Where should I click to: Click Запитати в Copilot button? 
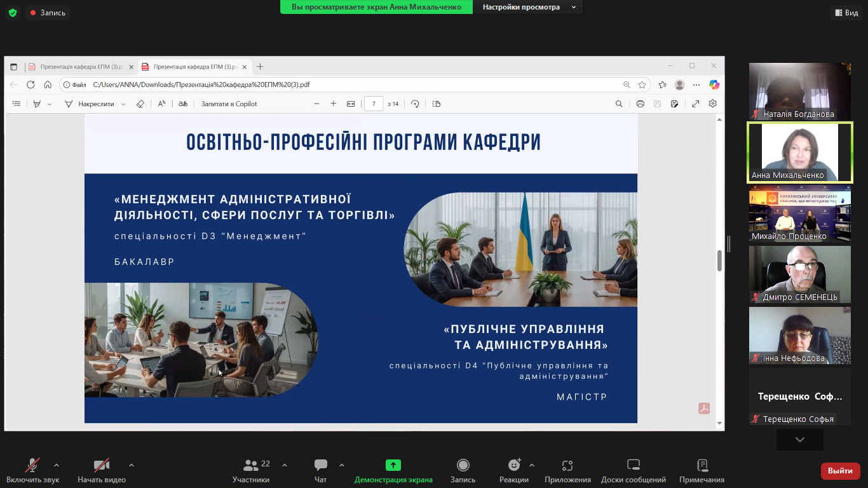coord(229,104)
